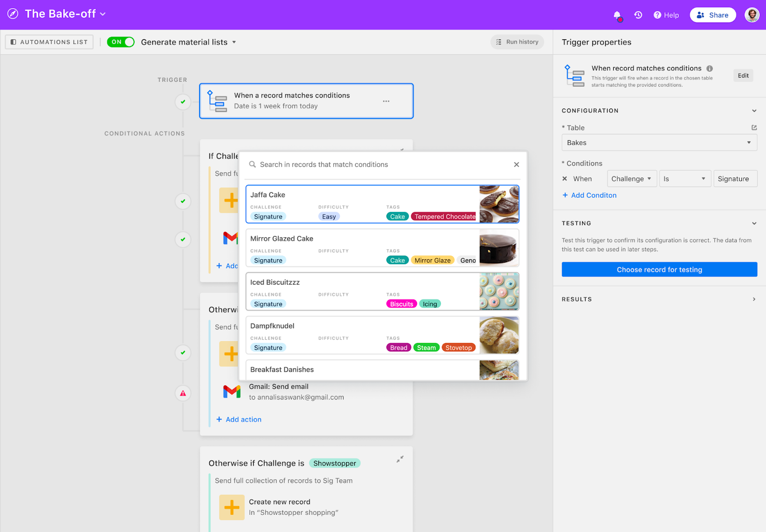
Task: Select the Jaffa Cake record
Action: (382, 204)
